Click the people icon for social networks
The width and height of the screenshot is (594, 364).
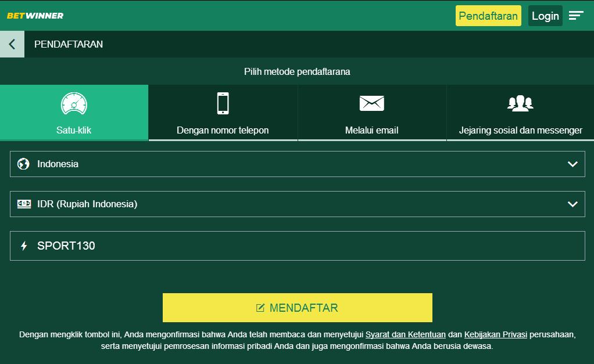(x=520, y=103)
